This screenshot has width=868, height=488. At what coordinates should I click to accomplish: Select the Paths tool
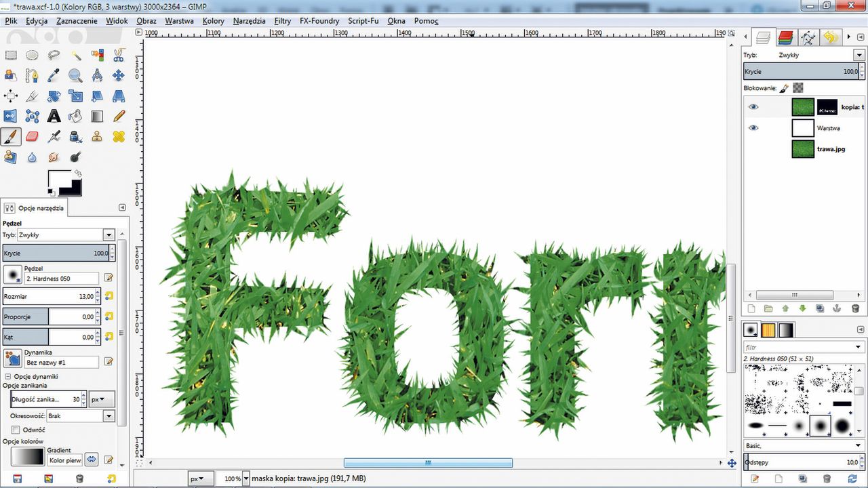[32, 76]
